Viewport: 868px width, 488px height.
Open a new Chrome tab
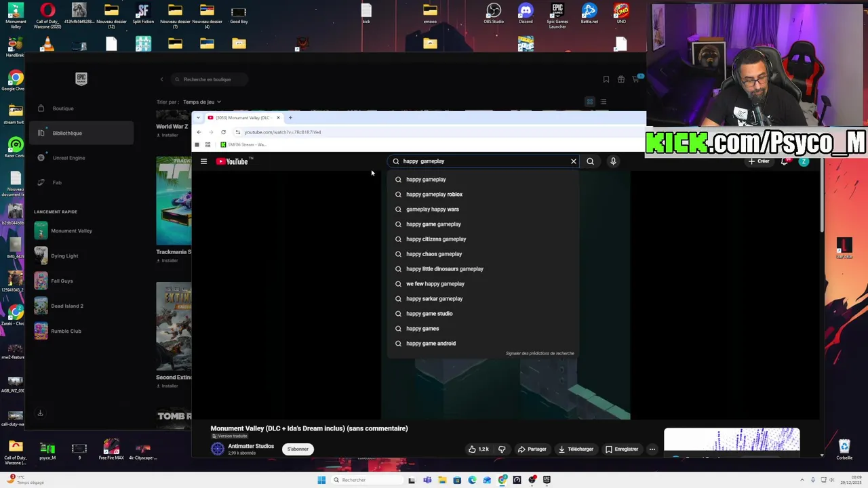point(290,118)
